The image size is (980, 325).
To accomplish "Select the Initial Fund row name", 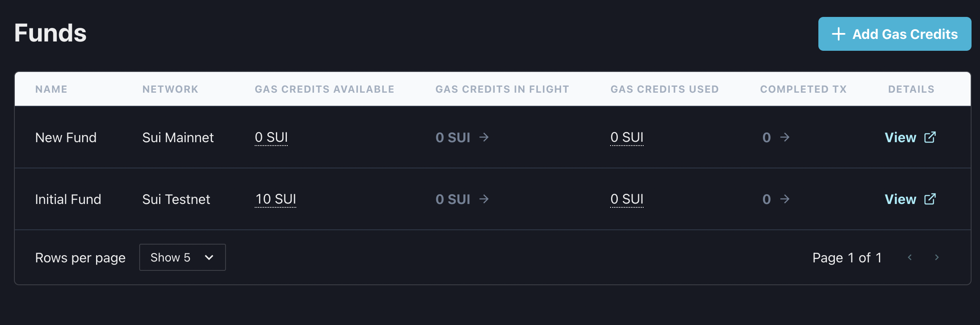I will coord(68,199).
